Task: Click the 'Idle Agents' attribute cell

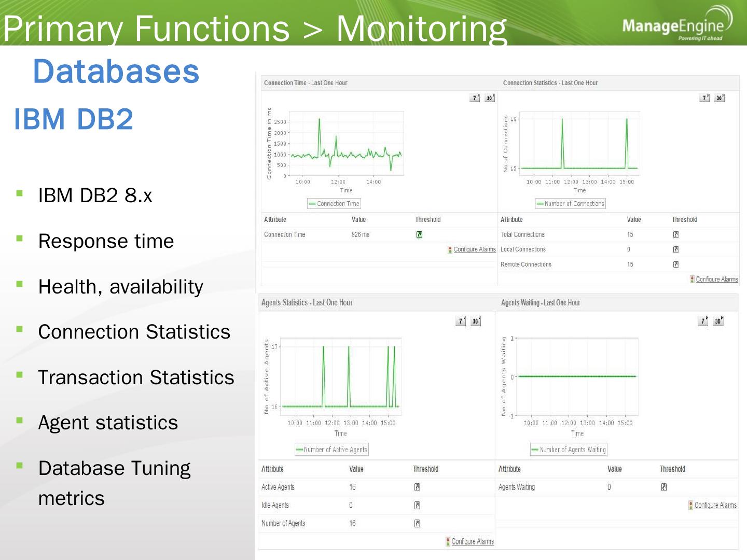Action: pyautogui.click(x=275, y=506)
